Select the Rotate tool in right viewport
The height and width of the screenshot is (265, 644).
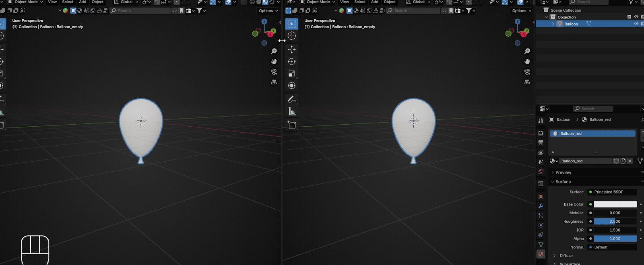click(292, 62)
